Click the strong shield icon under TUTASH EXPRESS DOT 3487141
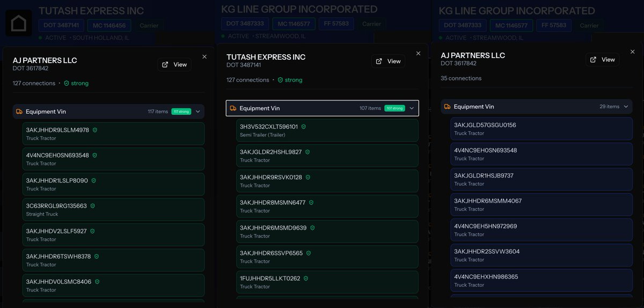Screen dimensions: 644x308 coord(280,80)
